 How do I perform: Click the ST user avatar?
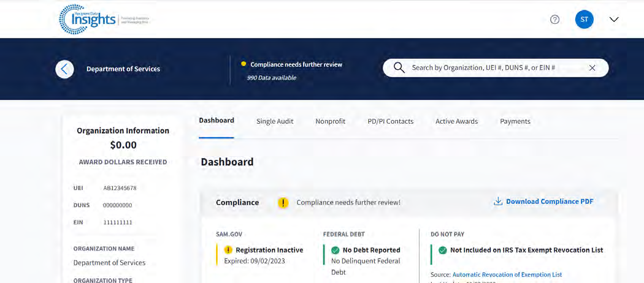click(584, 20)
